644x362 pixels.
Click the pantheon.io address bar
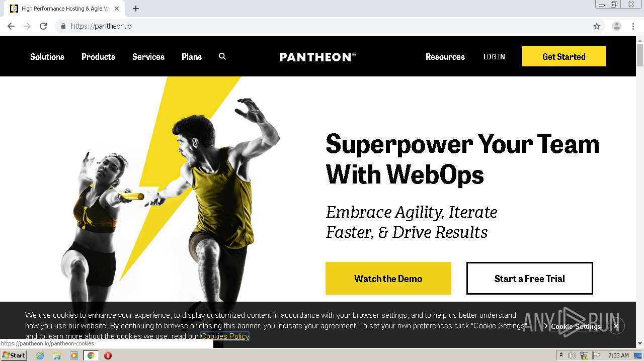click(327, 26)
